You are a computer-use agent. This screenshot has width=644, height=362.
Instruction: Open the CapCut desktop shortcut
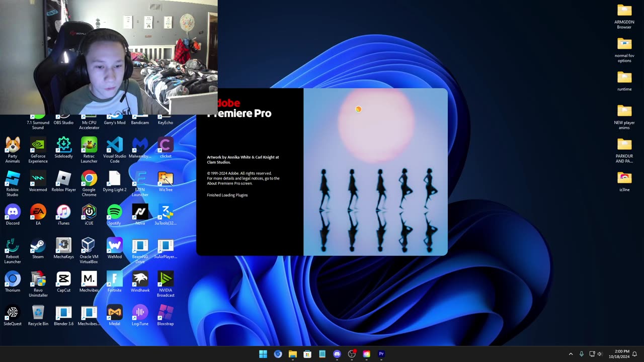[63, 282]
